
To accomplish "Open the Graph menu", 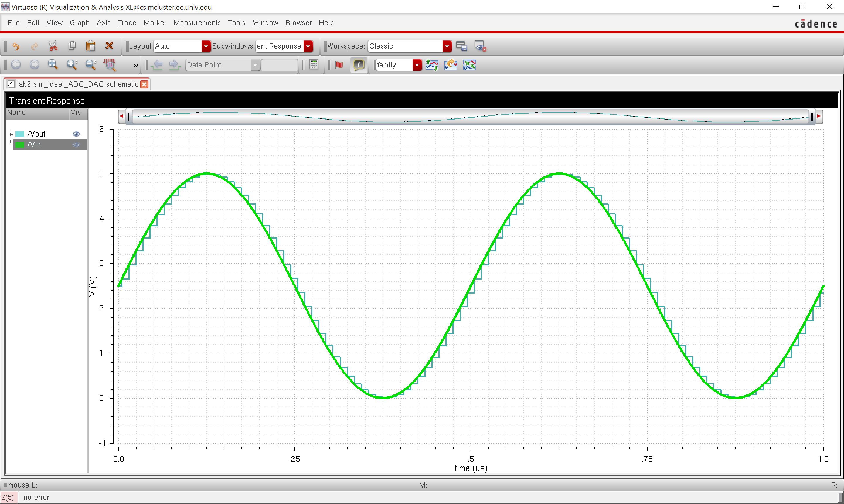I will (x=79, y=22).
